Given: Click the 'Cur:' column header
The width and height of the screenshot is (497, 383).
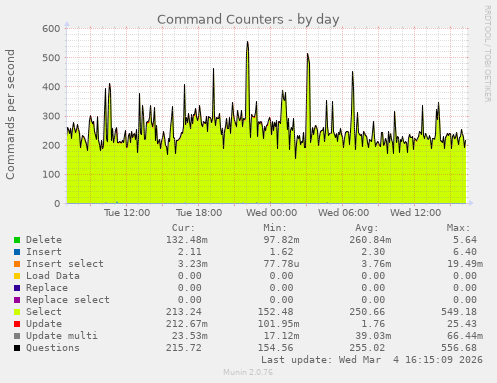Looking at the screenshot, I should (183, 228).
